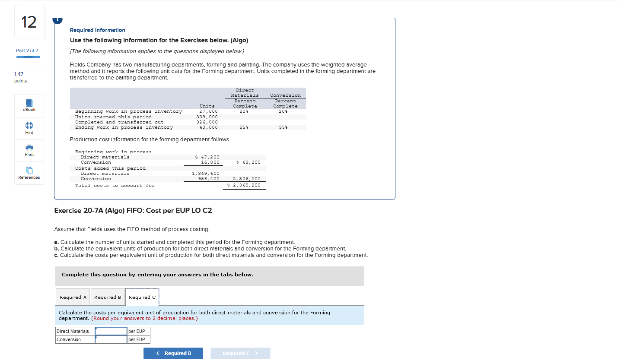The image size is (618, 364).
Task: Click the Units column header
Action: click(207, 106)
